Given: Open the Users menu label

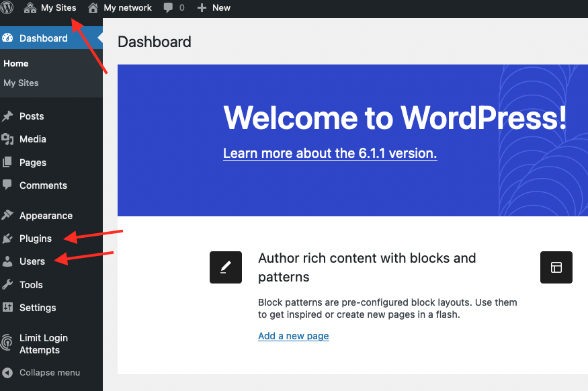Looking at the screenshot, I should 32,261.
